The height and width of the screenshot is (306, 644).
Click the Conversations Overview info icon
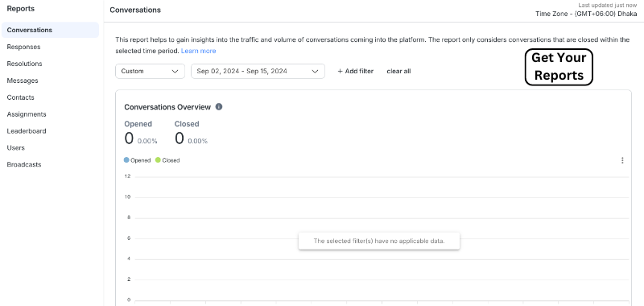tap(219, 107)
